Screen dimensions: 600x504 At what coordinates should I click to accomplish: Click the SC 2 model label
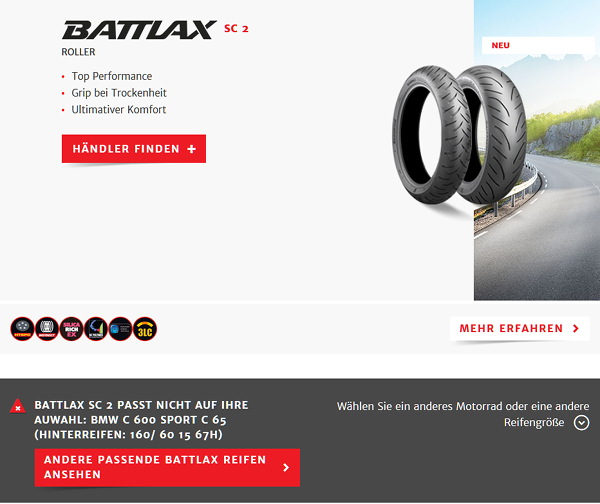point(236,29)
